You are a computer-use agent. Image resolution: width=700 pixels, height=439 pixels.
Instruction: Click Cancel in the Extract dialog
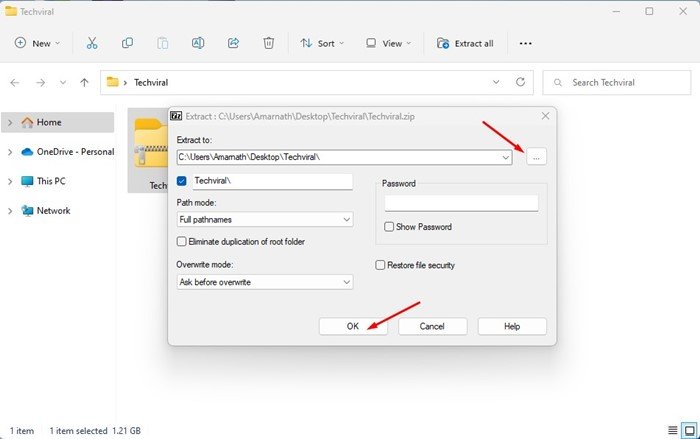tap(432, 326)
